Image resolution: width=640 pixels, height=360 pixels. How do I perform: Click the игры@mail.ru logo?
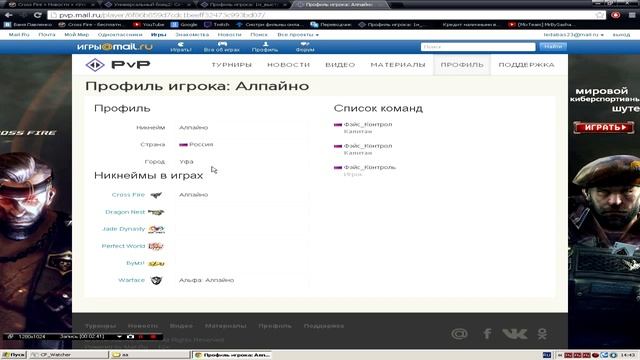[x=115, y=47]
